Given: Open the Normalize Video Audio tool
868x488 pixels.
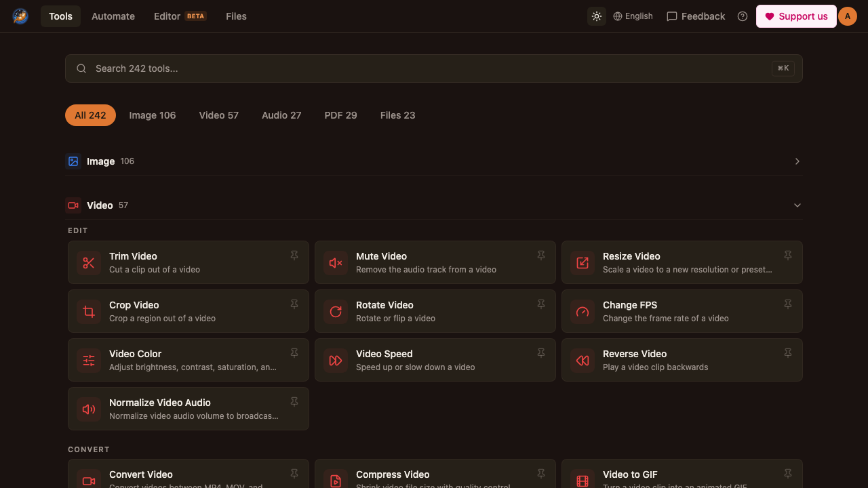Looking at the screenshot, I should click(189, 409).
